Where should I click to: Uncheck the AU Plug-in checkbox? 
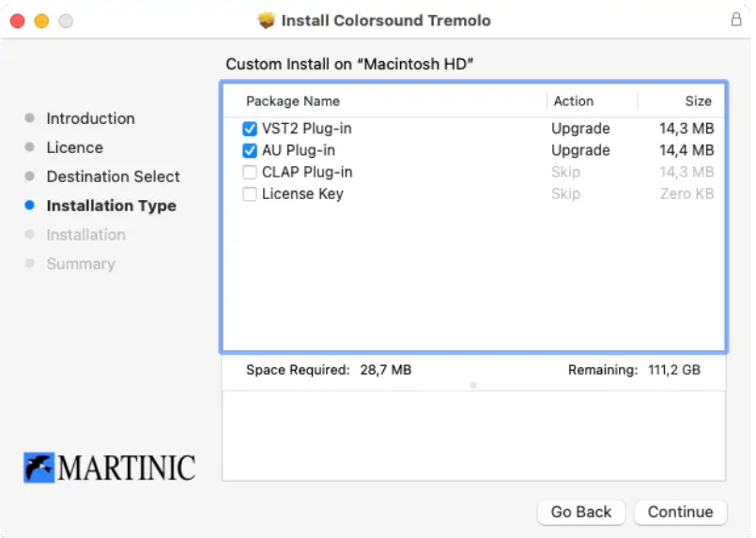click(249, 150)
